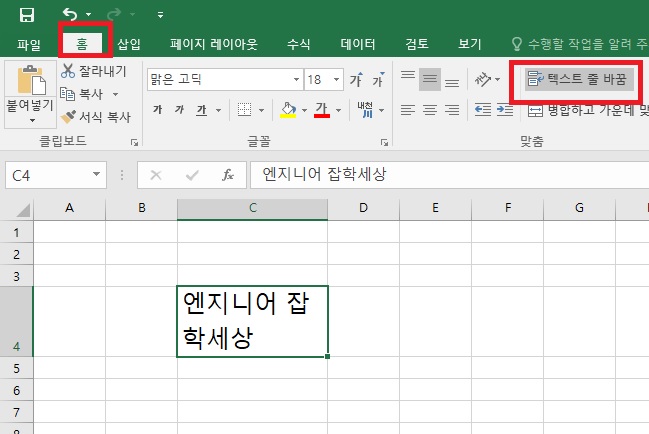Click the text orientation icon
Viewport: 649px width, 434px height.
[x=483, y=79]
